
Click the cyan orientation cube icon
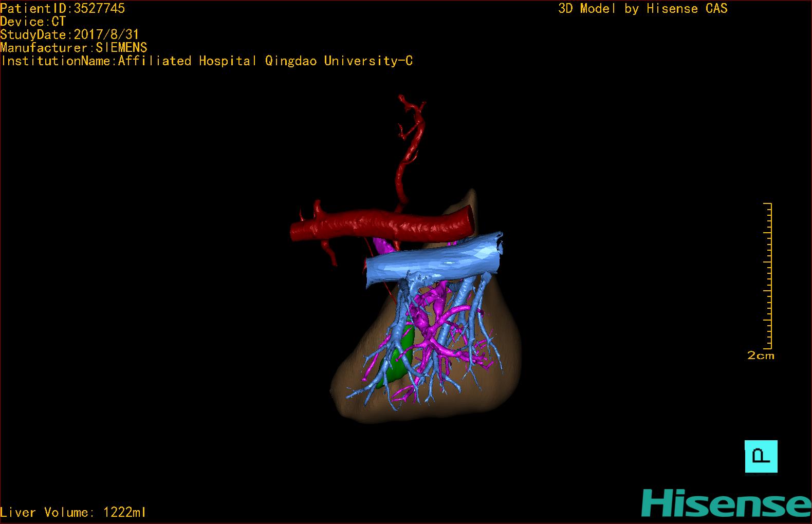coord(761,456)
